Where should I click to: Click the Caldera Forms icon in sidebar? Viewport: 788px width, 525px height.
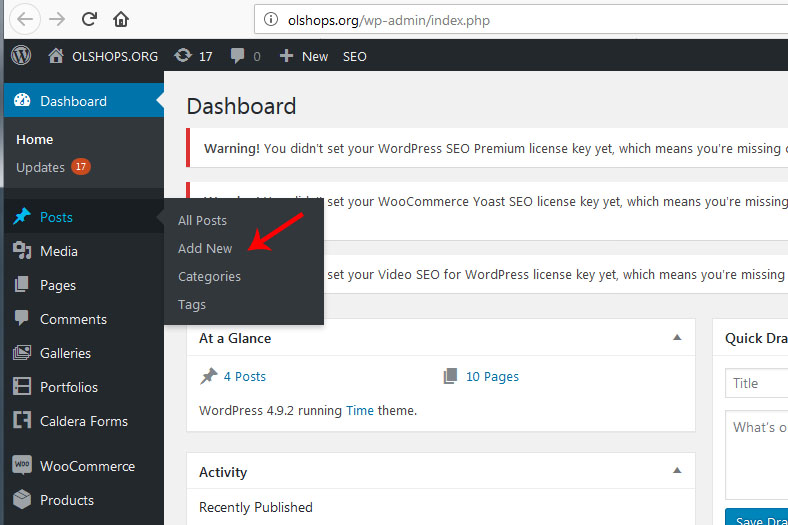22,420
